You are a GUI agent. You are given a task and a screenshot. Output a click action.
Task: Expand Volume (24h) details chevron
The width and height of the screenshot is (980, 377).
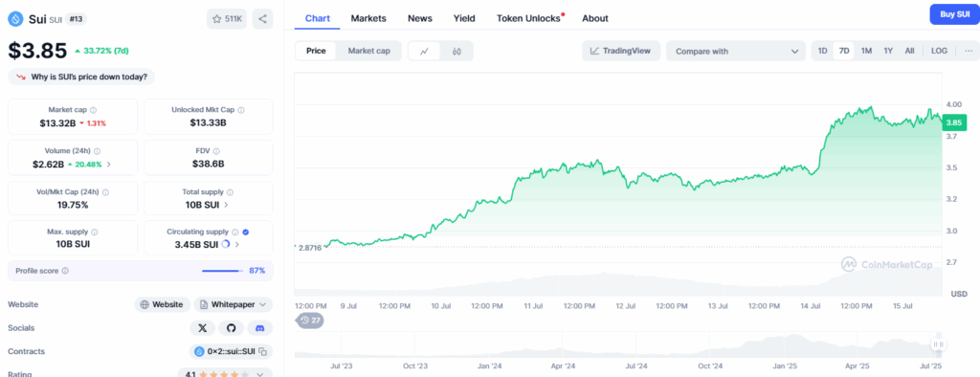click(x=109, y=165)
